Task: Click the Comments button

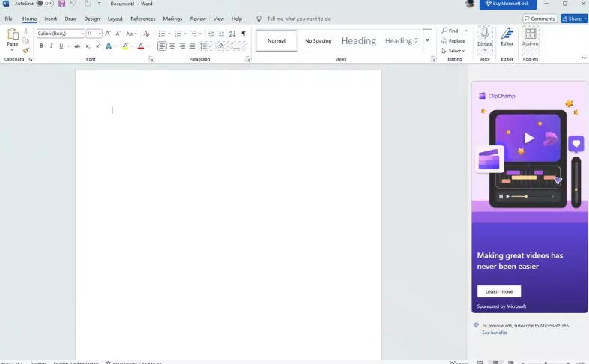Action: coord(540,19)
